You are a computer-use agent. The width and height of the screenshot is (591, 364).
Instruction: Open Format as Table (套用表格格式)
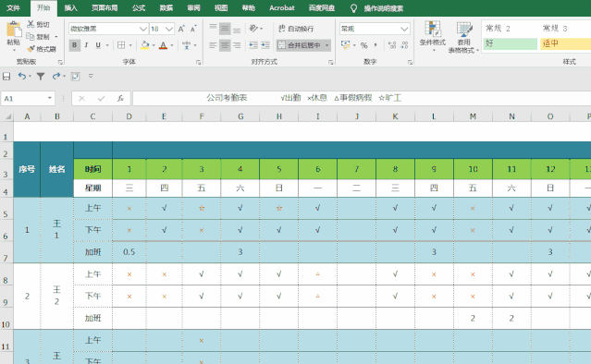[x=463, y=37]
